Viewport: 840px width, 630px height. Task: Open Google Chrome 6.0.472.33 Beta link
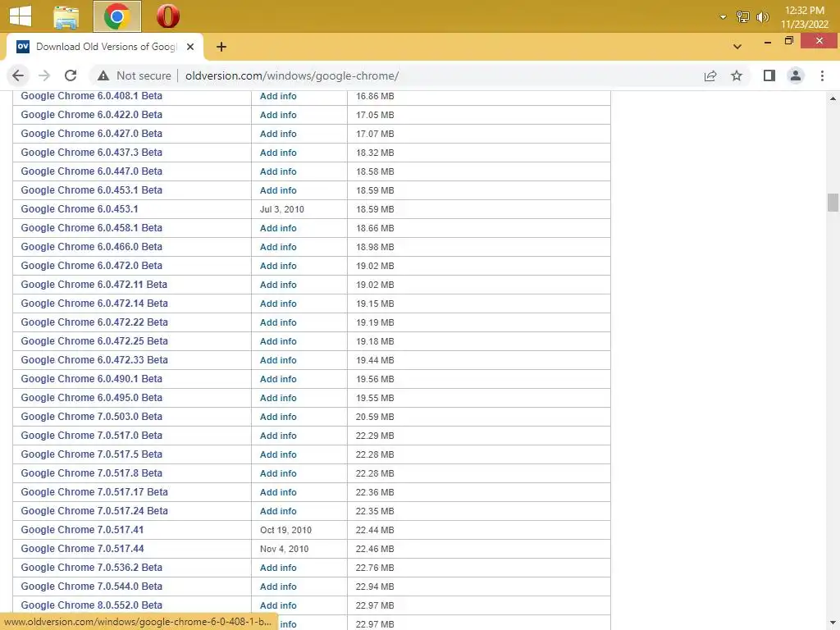[x=94, y=359]
